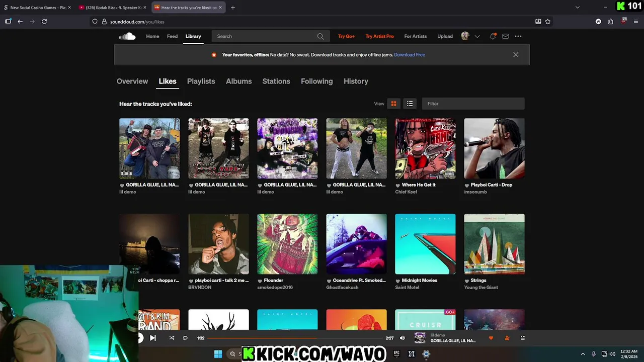Click the volume speaker icon
Screen dimensions: 644x362
tap(402, 338)
